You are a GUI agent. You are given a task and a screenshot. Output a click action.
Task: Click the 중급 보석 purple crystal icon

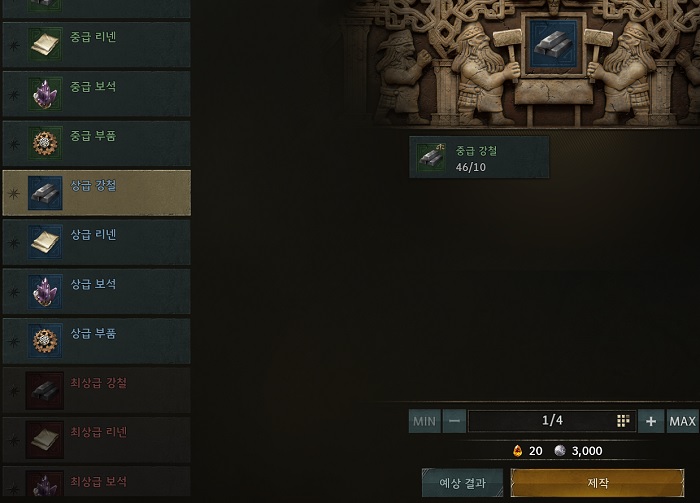45,94
